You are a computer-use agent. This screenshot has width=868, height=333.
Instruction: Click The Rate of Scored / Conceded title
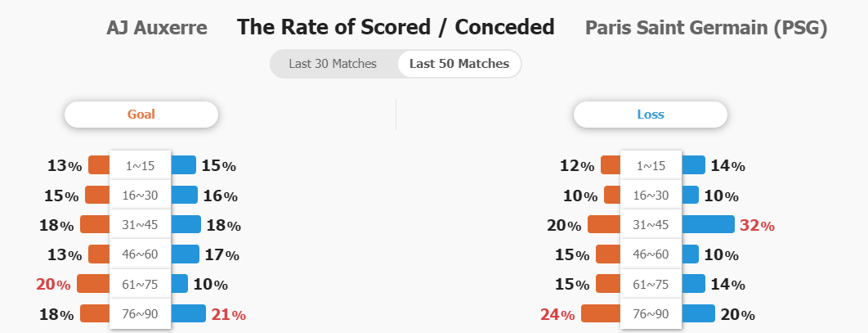(x=396, y=27)
